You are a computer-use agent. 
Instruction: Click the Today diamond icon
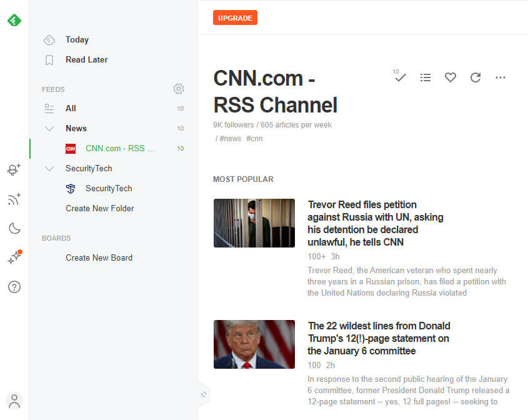click(49, 40)
